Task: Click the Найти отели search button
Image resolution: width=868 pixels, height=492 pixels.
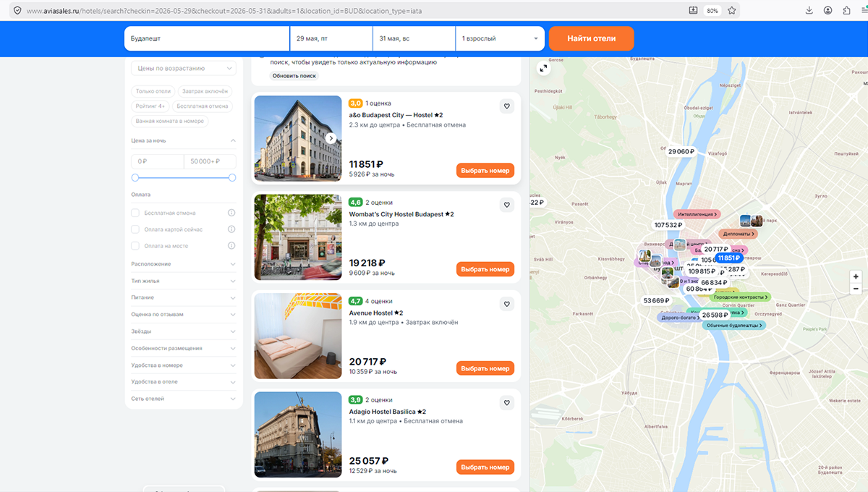Action: click(592, 38)
